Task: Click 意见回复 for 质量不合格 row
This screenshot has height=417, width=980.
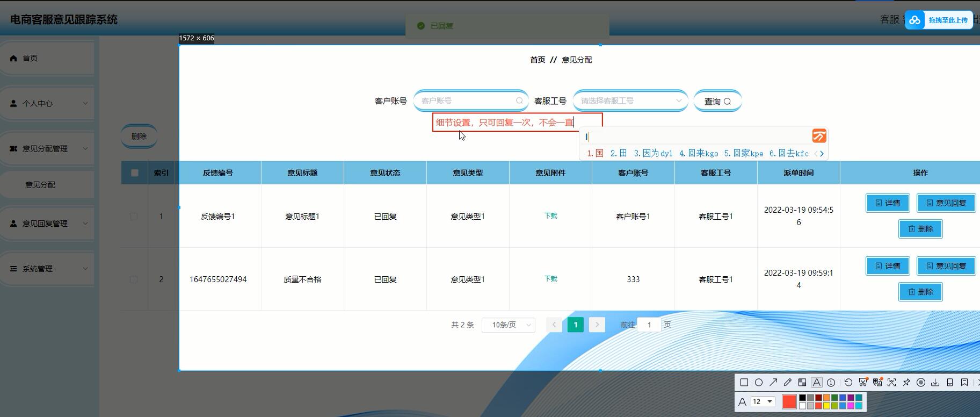Action: pyautogui.click(x=946, y=266)
